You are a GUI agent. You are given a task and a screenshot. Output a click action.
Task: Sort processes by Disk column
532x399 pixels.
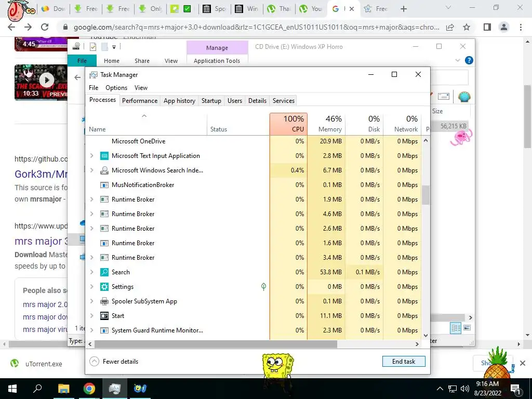coord(364,124)
